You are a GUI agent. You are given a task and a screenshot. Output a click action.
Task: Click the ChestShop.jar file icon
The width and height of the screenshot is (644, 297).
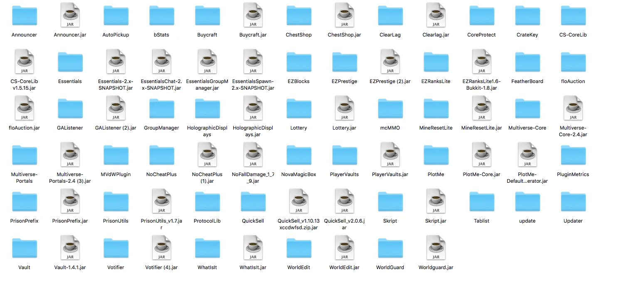[x=344, y=15]
